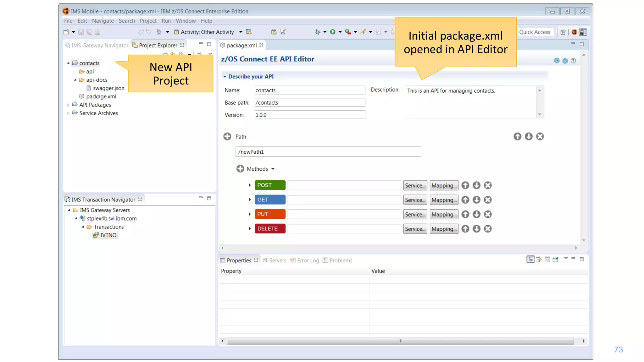Viewport: 644px width, 362px height.
Task: Move the DELETE method up
Action: 465,229
